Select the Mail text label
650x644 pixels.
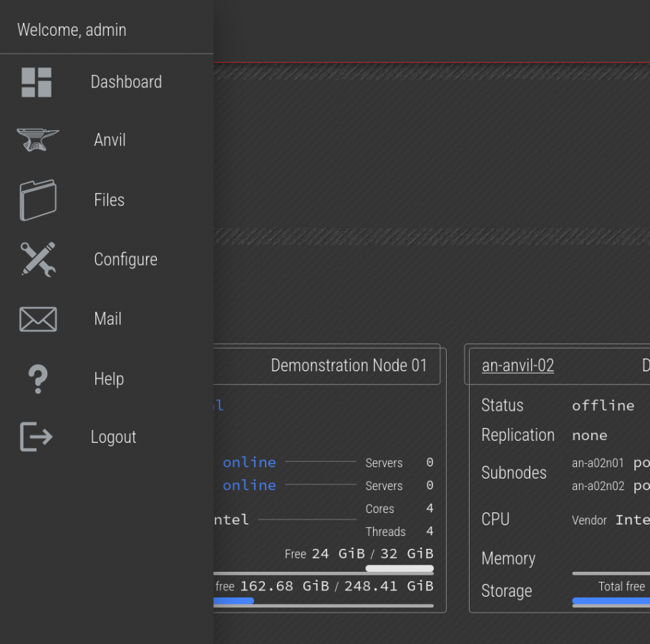point(107,319)
